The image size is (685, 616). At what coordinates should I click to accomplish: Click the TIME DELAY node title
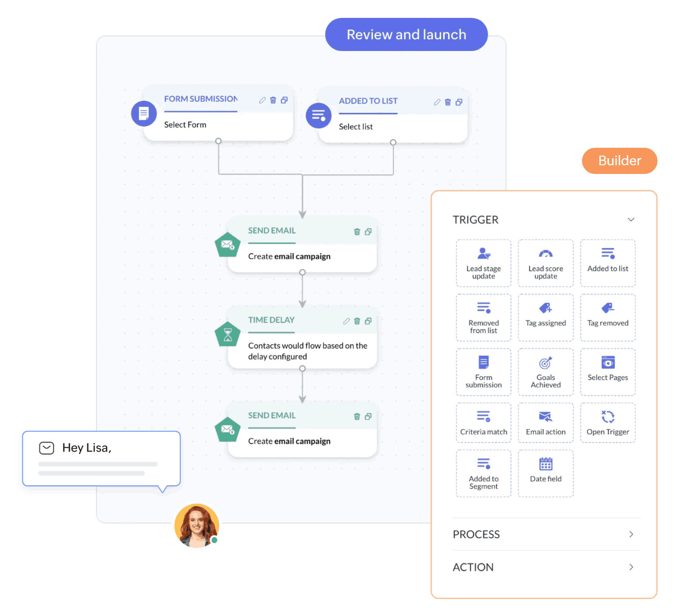click(x=271, y=320)
